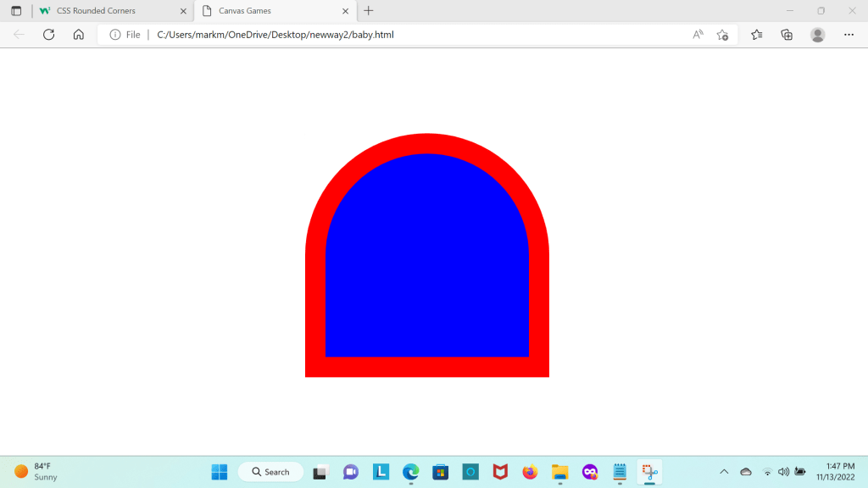
Task: Open a new browser tab
Action: (x=368, y=11)
